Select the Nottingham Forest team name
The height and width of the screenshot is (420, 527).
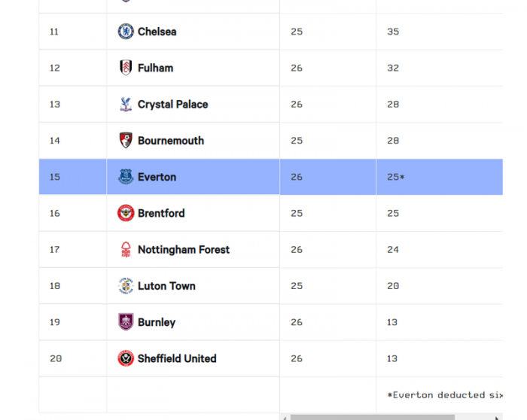[x=184, y=250]
